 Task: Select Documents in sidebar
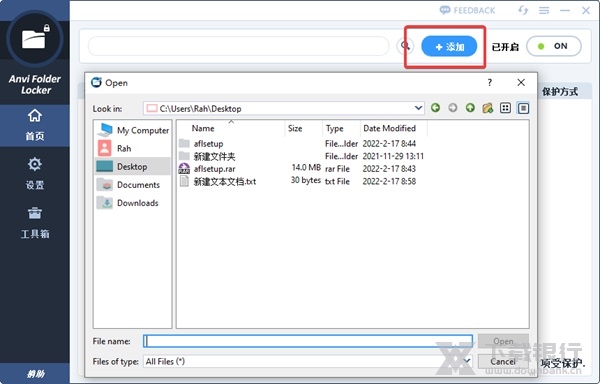tap(132, 185)
